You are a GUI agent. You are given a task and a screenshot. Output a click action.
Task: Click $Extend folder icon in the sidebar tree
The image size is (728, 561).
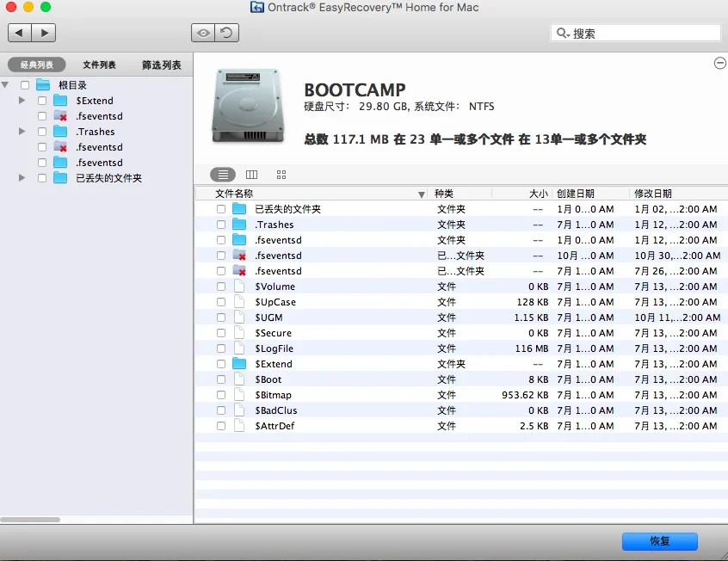click(60, 101)
